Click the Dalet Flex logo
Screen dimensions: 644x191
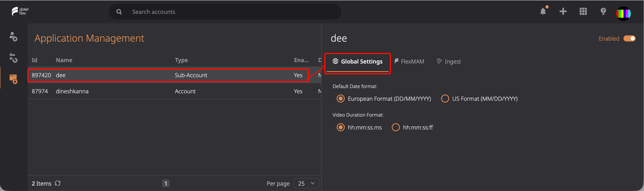[20, 11]
